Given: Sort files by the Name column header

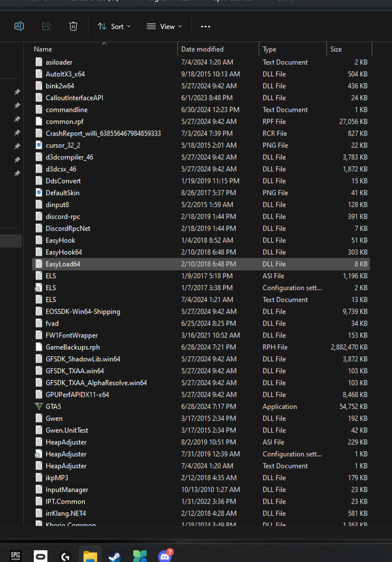Looking at the screenshot, I should [43, 49].
